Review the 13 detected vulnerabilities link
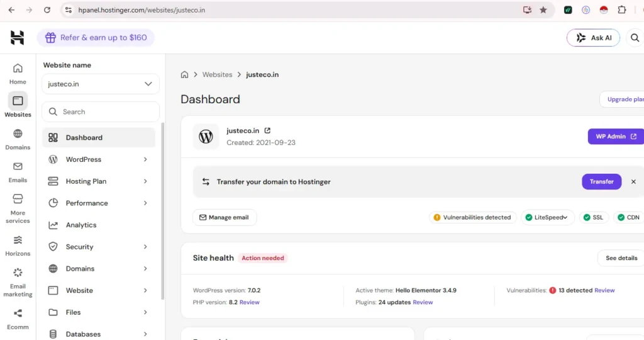Screen dimensions: 644x340 pos(604,290)
